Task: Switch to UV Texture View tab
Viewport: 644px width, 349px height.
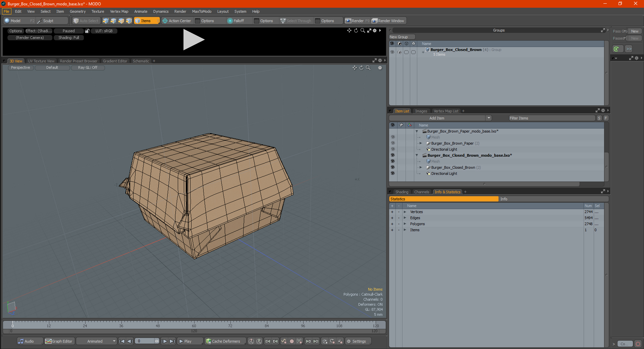Action: coord(41,61)
